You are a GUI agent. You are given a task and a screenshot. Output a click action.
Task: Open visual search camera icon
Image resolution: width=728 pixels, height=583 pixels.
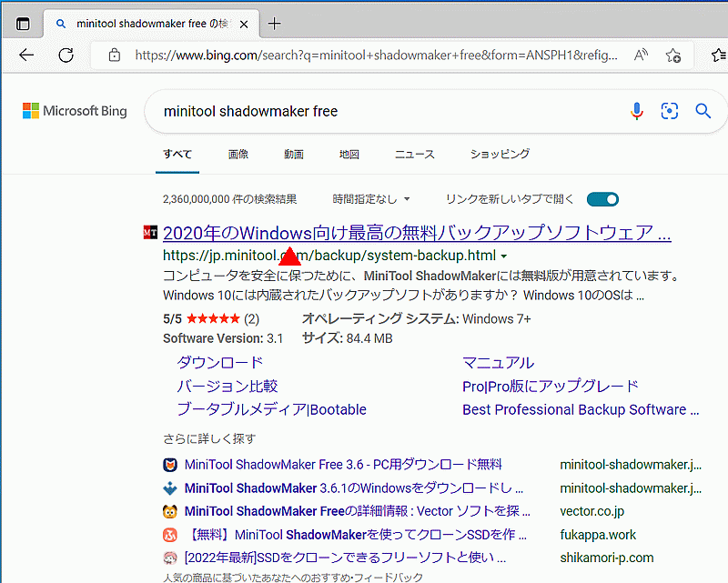pyautogui.click(x=669, y=111)
